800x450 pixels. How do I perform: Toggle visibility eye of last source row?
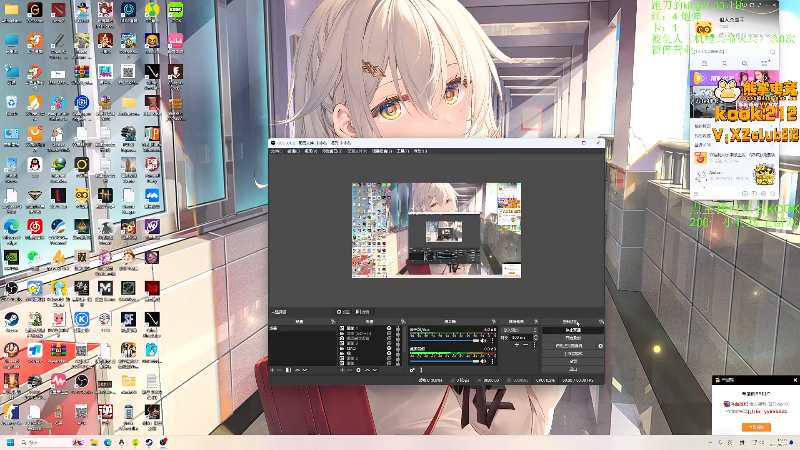pos(389,363)
